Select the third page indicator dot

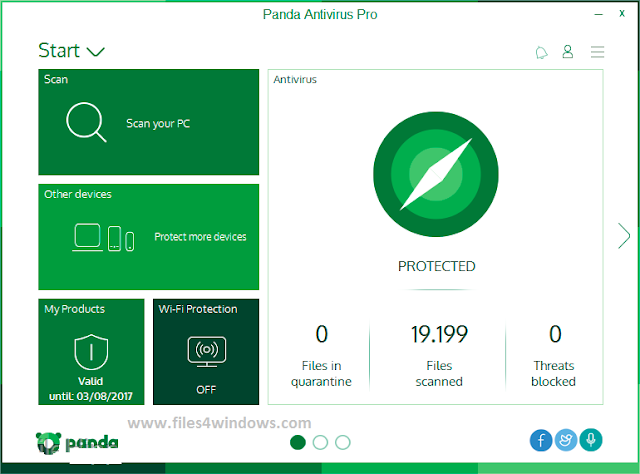pyautogui.click(x=343, y=442)
